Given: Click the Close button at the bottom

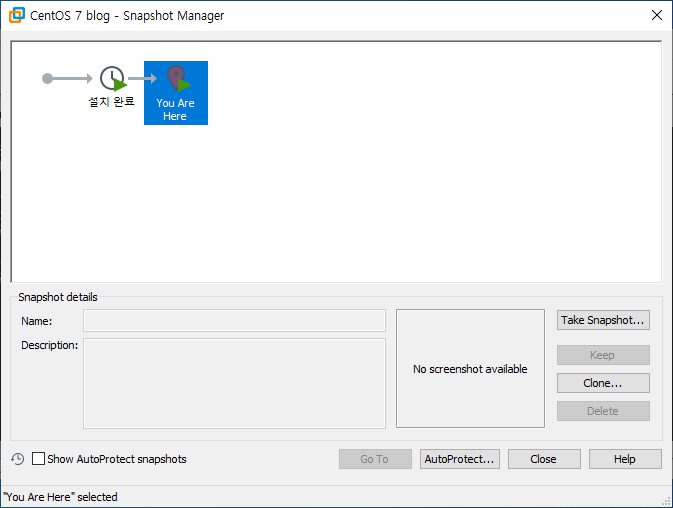Looking at the screenshot, I should point(544,459).
